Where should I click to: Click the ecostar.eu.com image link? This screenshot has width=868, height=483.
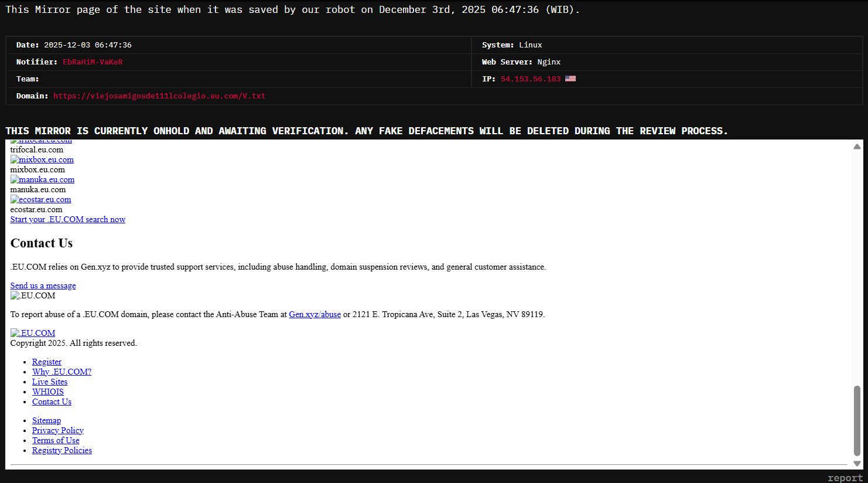click(41, 199)
